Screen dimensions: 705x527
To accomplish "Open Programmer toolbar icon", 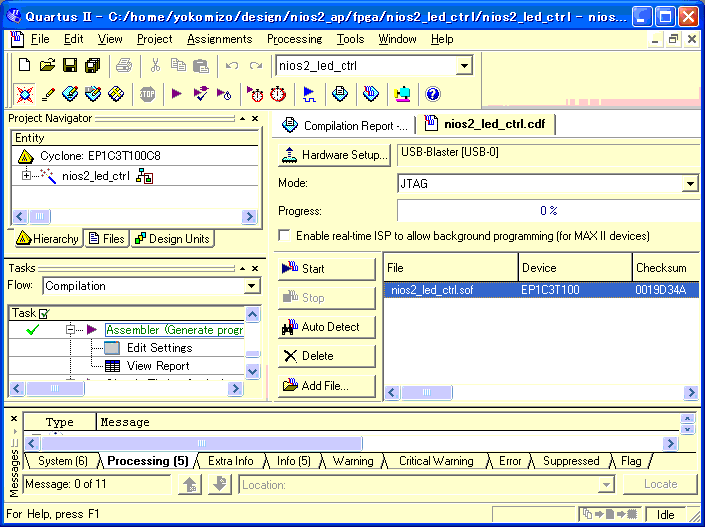I will coord(371,94).
